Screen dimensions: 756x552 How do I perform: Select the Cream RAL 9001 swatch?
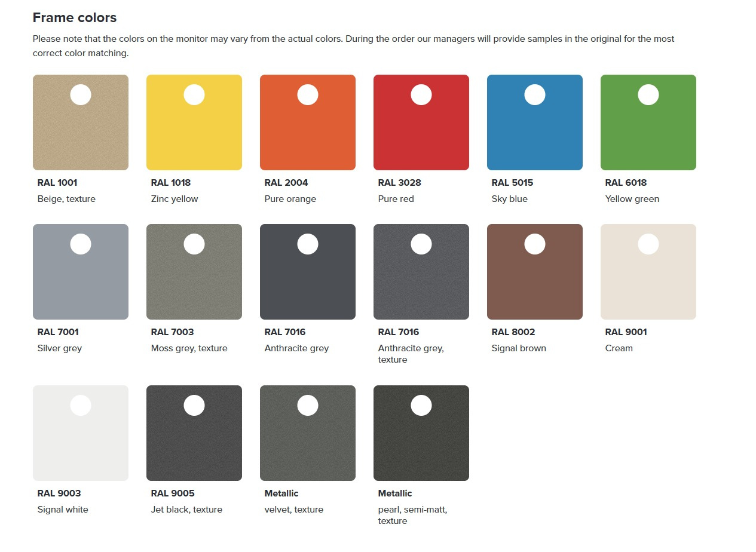point(648,272)
